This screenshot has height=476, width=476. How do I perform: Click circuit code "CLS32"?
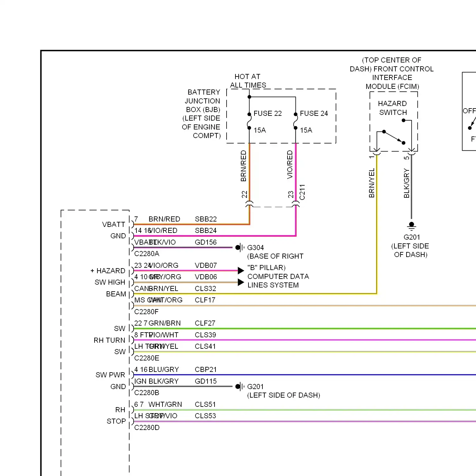205,288
